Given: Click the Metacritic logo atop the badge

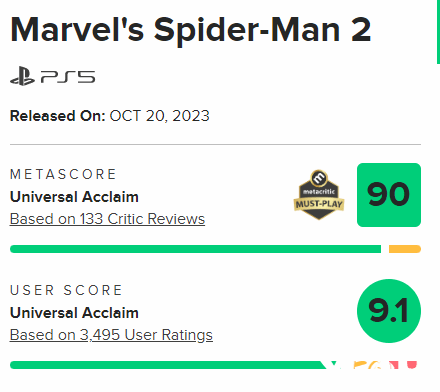Looking at the screenshot, I should coord(319,178).
